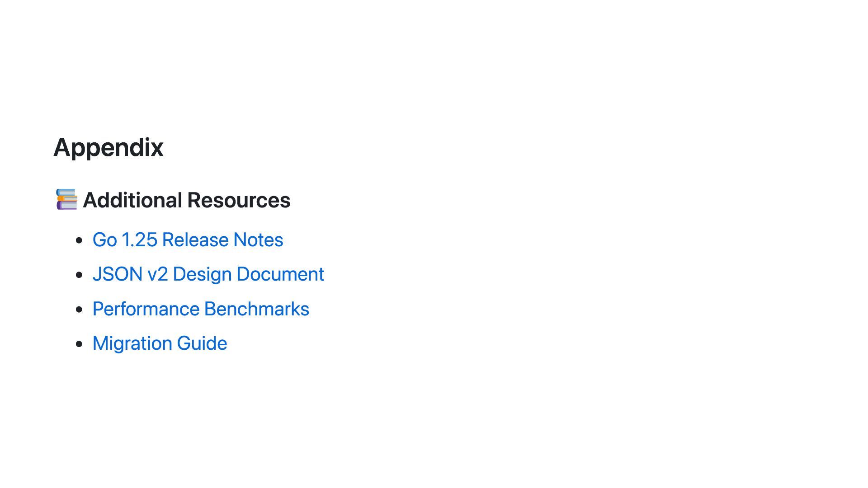The width and height of the screenshot is (868, 488).
Task: Click the word "Benchmarks" in the third link
Action: pos(256,309)
